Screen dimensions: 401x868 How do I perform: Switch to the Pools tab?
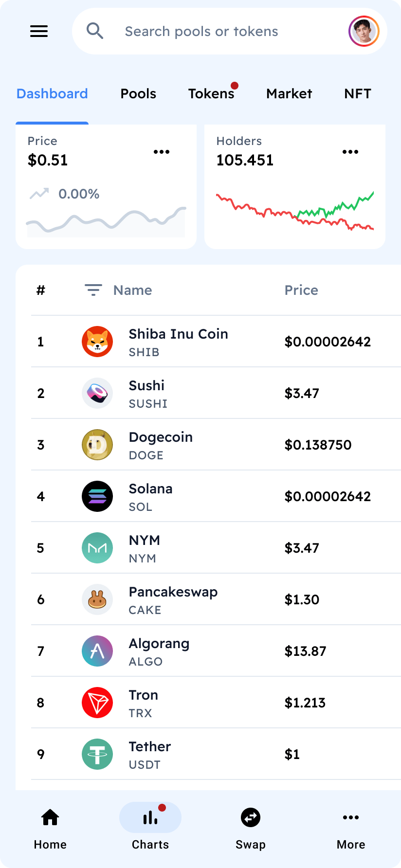[x=138, y=93]
